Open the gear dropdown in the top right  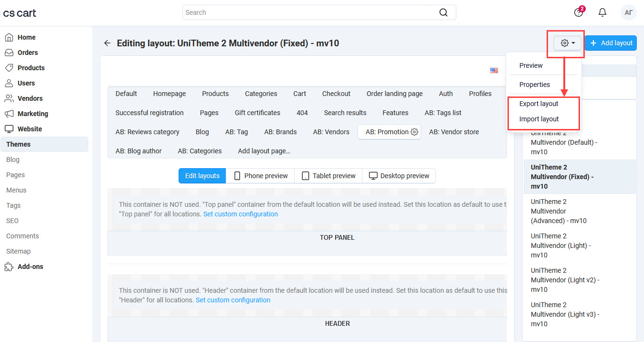tap(565, 43)
